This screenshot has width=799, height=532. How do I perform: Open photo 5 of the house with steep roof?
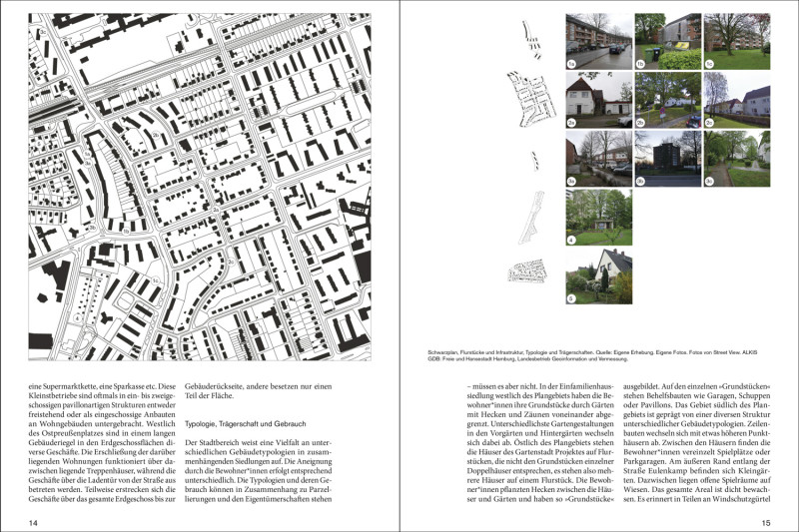598,275
